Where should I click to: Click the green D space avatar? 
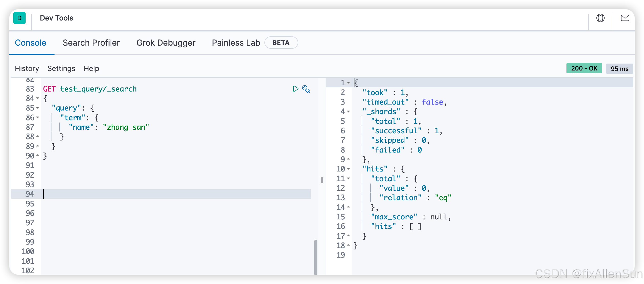tap(19, 18)
